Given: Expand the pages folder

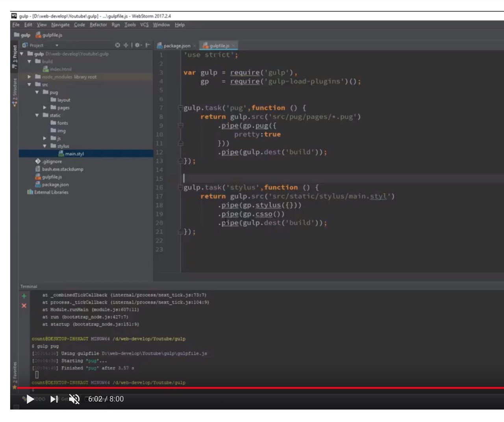Looking at the screenshot, I should [44, 107].
